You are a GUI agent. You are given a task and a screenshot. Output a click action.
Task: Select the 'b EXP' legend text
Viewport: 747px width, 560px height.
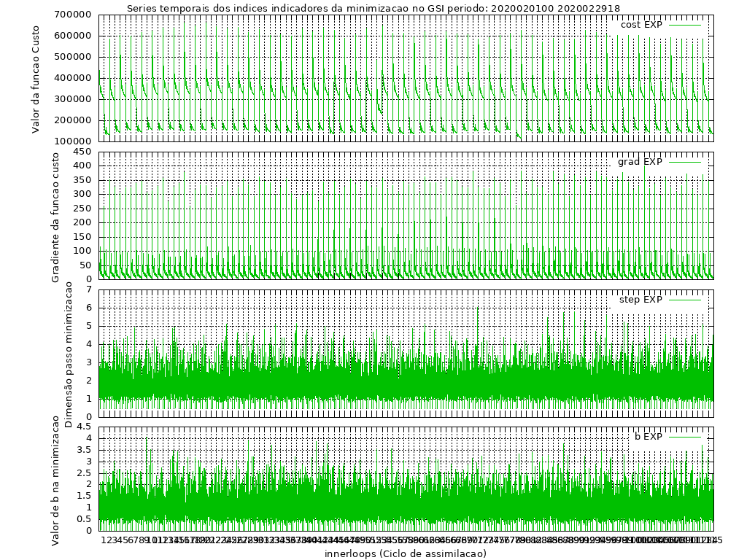point(648,437)
